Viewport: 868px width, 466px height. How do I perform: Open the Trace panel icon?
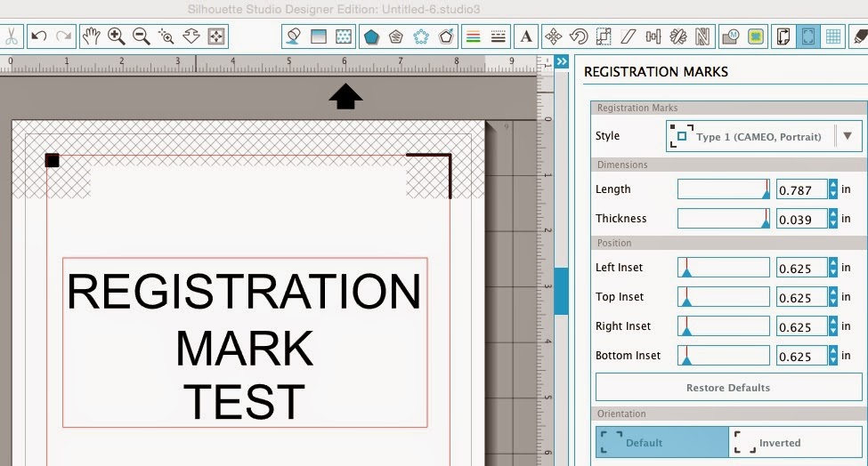tap(756, 36)
